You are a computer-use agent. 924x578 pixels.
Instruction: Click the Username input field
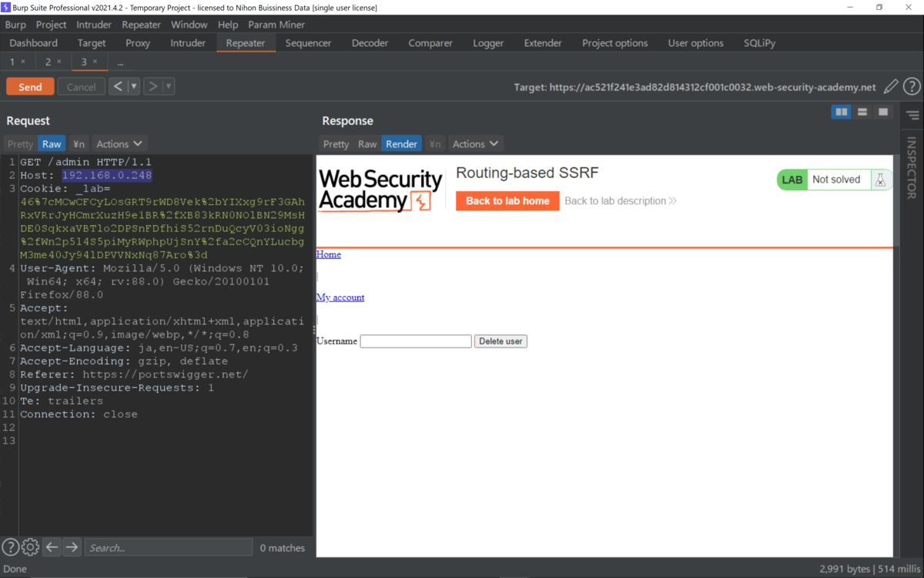(x=416, y=341)
